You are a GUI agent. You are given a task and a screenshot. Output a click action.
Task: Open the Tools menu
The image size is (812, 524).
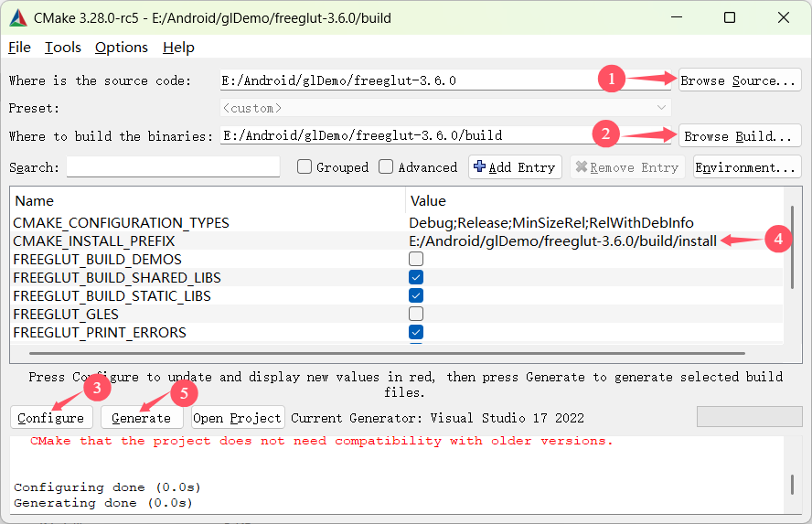(63, 48)
